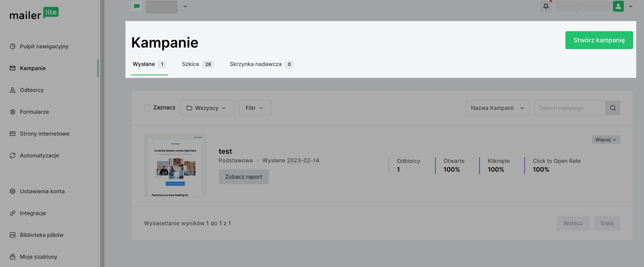Click the Ustawienia konta gear icon
This screenshot has height=267, width=644.
[12, 191]
